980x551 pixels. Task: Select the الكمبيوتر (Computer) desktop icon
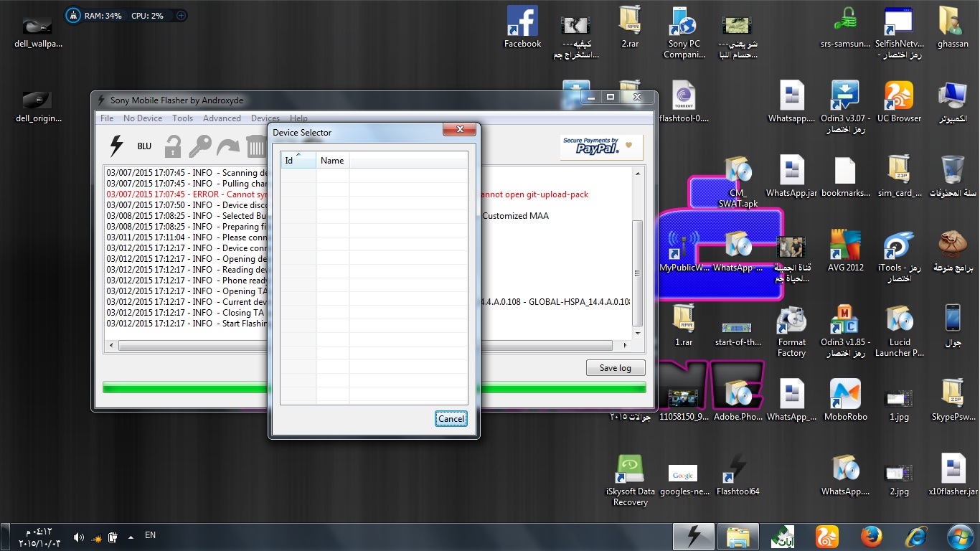click(x=953, y=103)
